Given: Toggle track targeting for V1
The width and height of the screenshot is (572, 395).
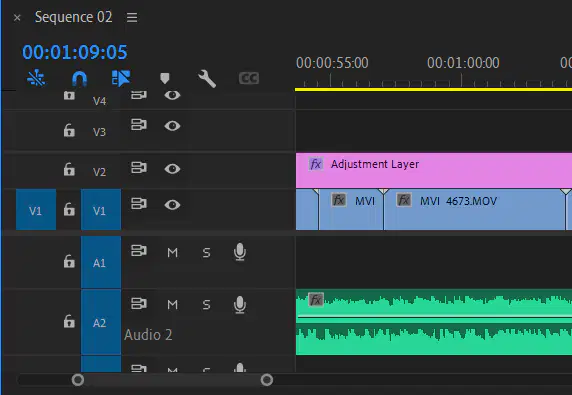Looking at the screenshot, I should pyautogui.click(x=101, y=210).
